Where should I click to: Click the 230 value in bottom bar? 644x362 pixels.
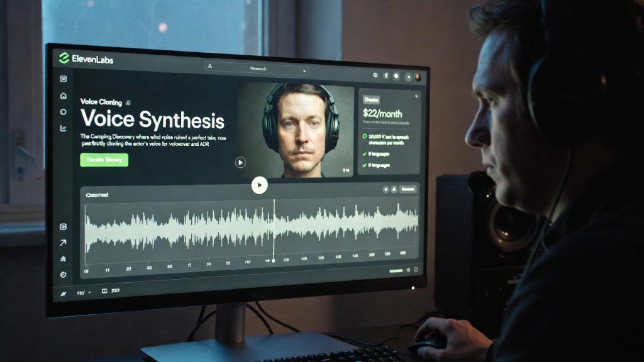pos(116,291)
